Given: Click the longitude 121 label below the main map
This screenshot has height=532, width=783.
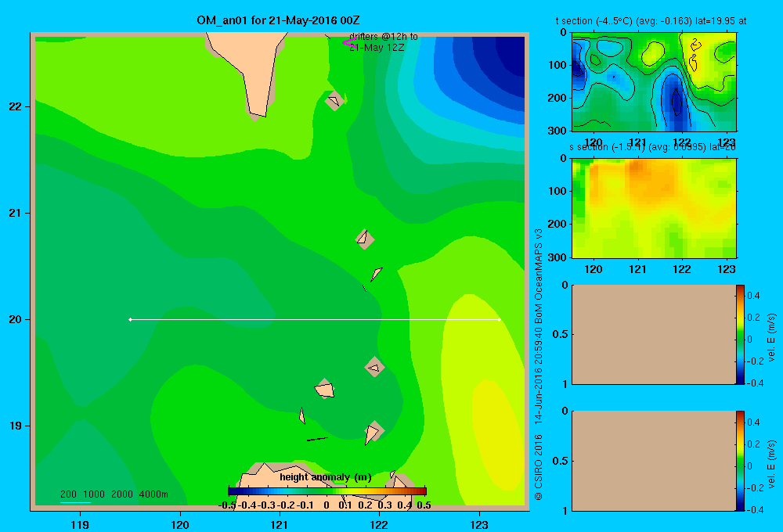Looking at the screenshot, I should click(x=280, y=524).
